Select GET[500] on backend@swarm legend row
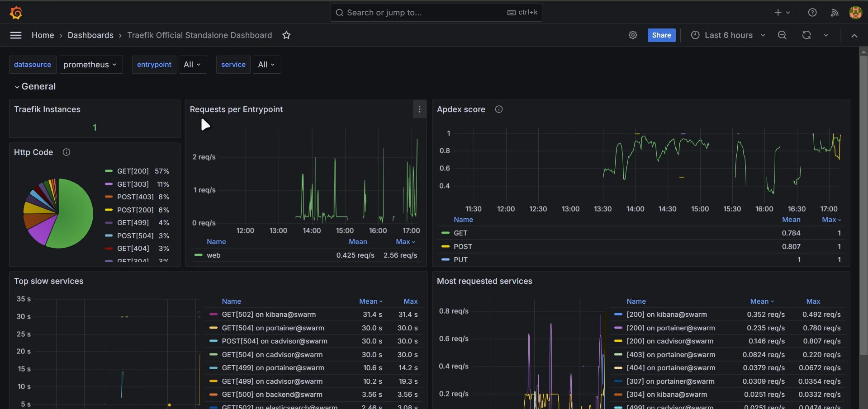 pos(313,395)
